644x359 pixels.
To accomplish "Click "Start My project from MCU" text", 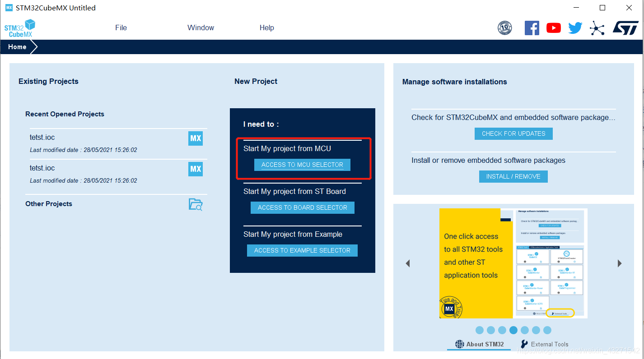I will pyautogui.click(x=287, y=148).
